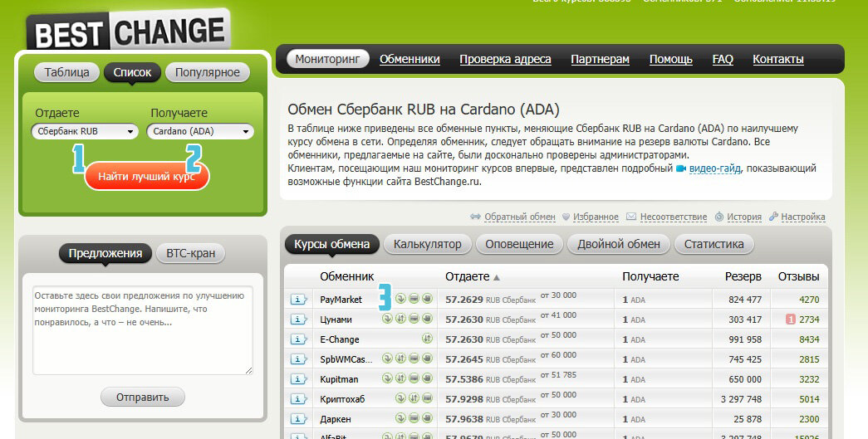
Task: Sort by the Отзывы column header
Action: coord(799,276)
